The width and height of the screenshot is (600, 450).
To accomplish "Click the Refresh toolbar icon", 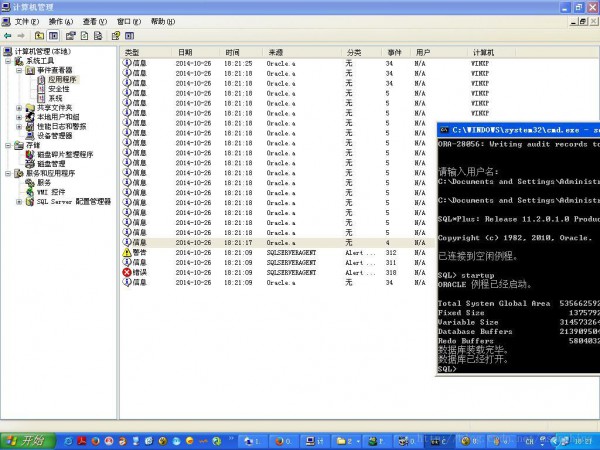I will pos(84,36).
